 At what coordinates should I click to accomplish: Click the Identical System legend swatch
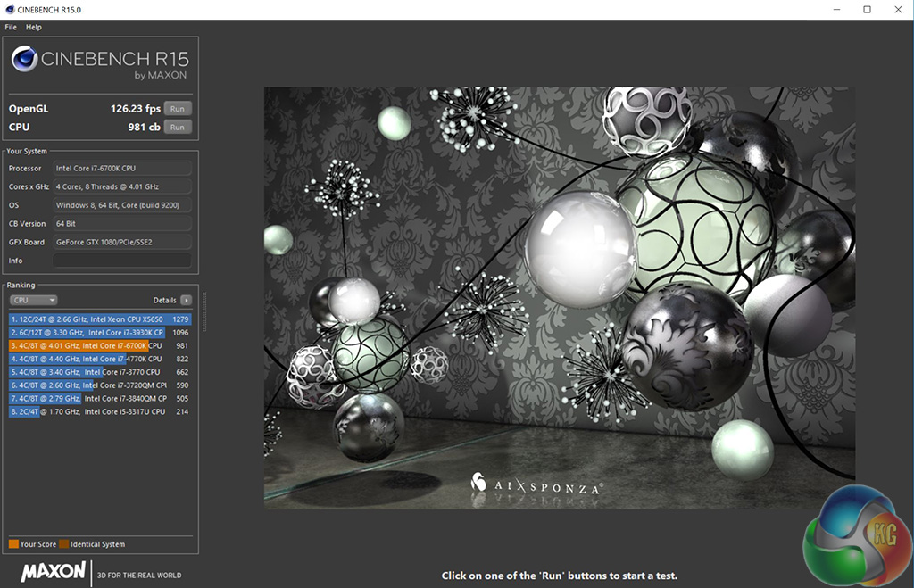pos(64,544)
